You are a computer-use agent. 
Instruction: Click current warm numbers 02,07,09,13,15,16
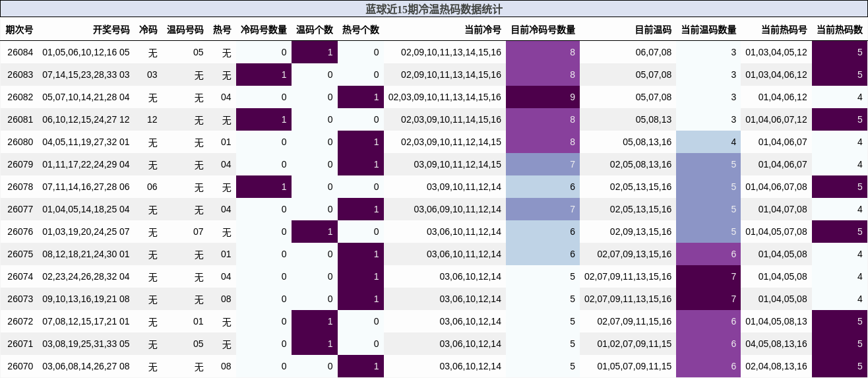click(635, 254)
